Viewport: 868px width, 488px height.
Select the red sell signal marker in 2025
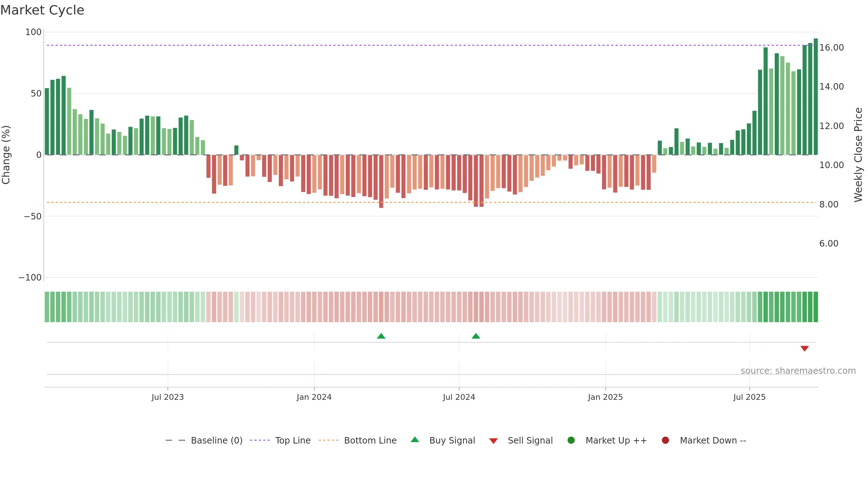(x=805, y=348)
